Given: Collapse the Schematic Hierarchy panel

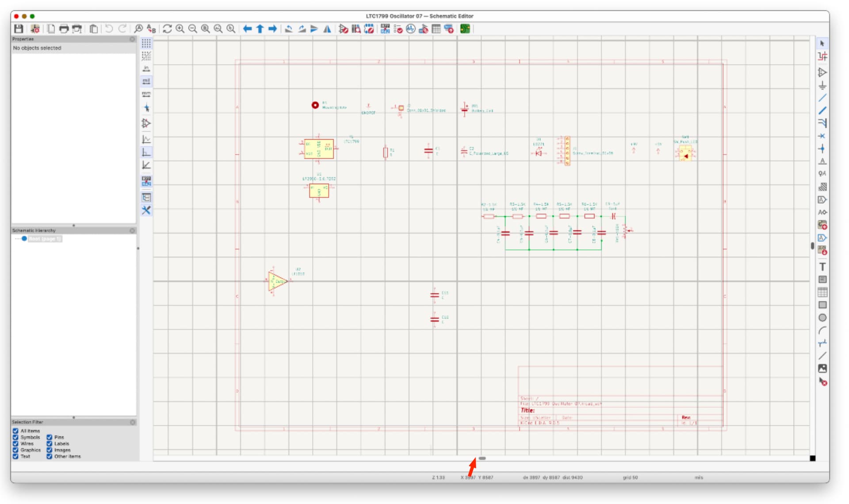Looking at the screenshot, I should 132,231.
